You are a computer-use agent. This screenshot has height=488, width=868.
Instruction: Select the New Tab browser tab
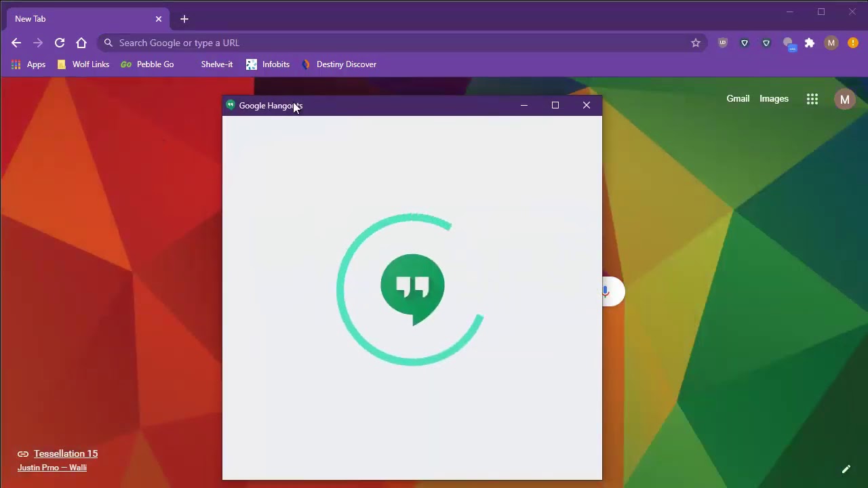click(x=88, y=19)
